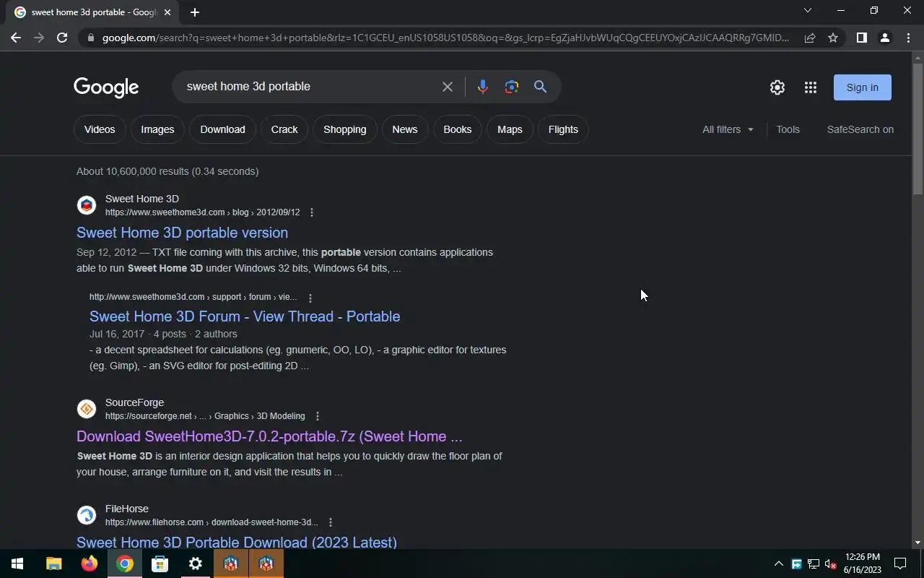Click the Google logo
924x578 pixels.
point(106,87)
